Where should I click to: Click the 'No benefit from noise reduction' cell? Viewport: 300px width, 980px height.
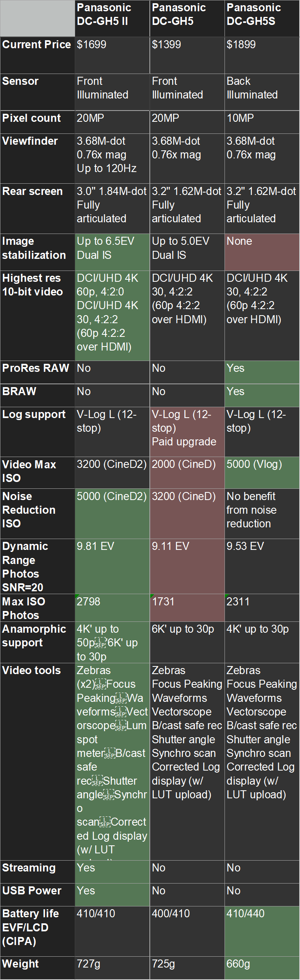point(262,513)
